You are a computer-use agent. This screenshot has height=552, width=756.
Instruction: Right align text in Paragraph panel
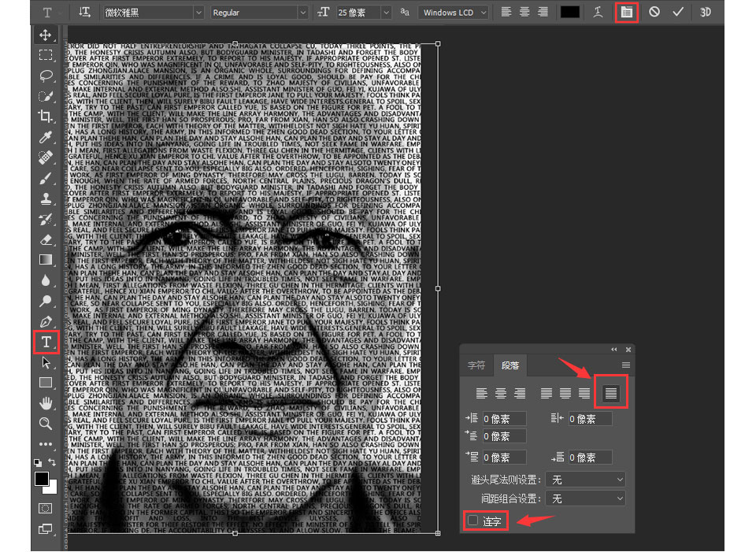520,394
